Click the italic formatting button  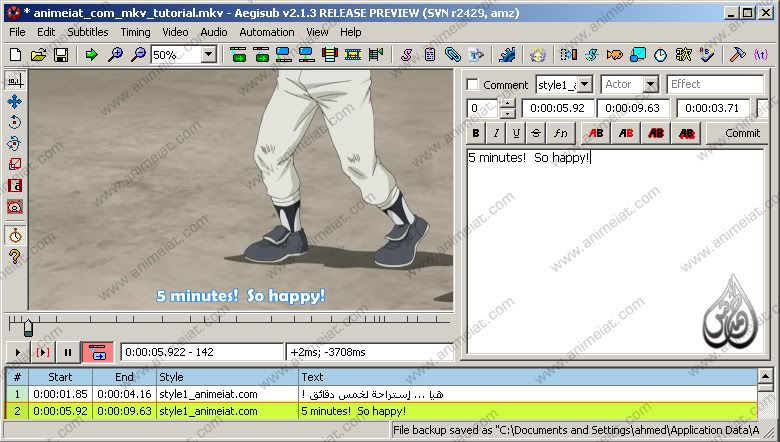tap(496, 133)
